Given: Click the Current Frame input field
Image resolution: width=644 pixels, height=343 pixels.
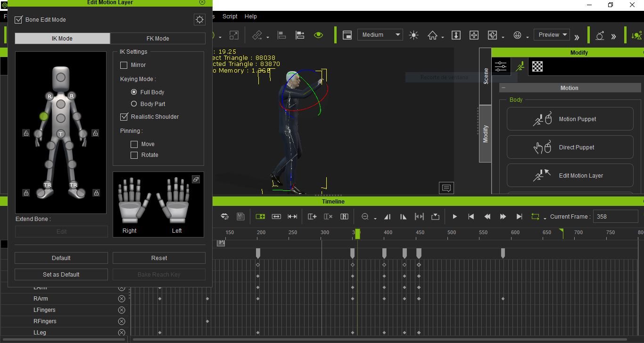Looking at the screenshot, I should 615,217.
